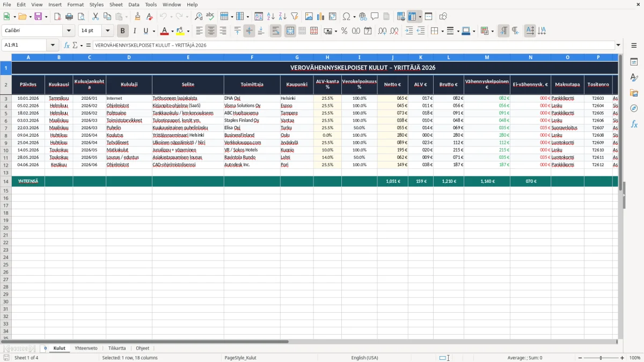Screen dimensions: 644x362
Task: Toggle Underline formatting
Action: click(x=145, y=31)
